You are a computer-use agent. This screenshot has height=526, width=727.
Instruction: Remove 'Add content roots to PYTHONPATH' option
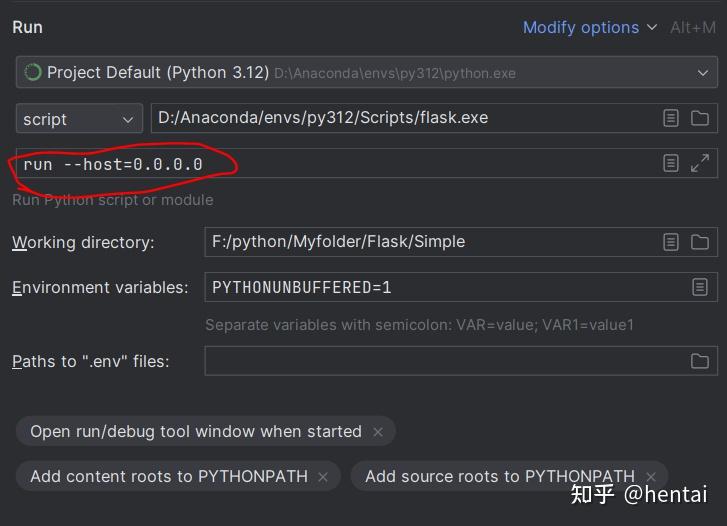click(323, 477)
